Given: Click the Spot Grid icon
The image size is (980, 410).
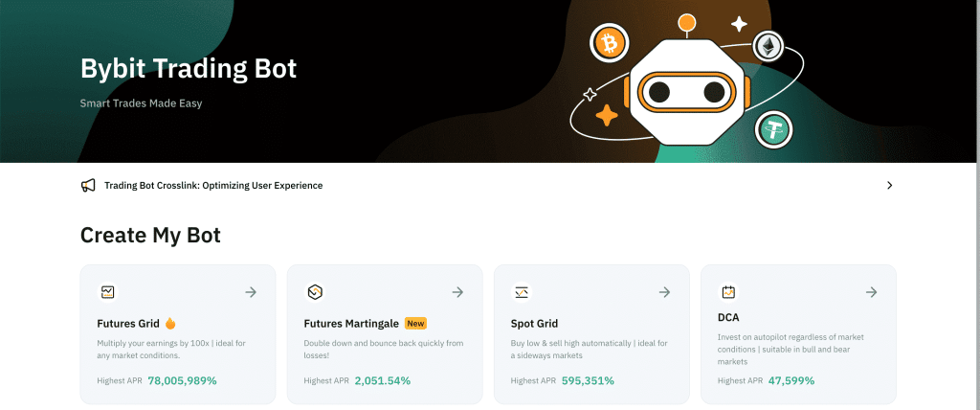Looking at the screenshot, I should click(522, 292).
